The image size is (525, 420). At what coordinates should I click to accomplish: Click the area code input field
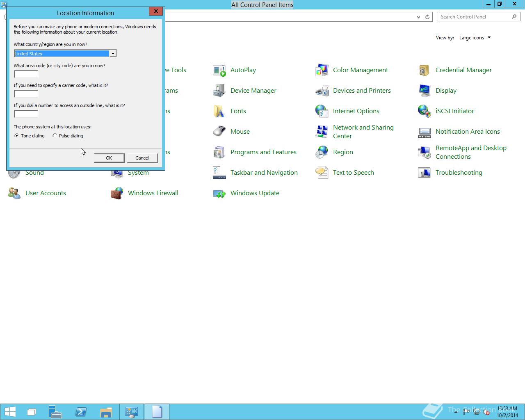[x=26, y=74]
